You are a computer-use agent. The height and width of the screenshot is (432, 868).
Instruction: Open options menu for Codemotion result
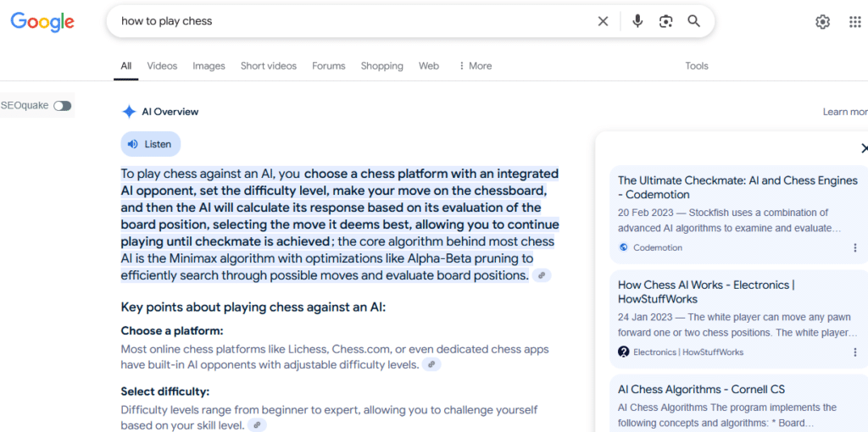click(x=854, y=248)
